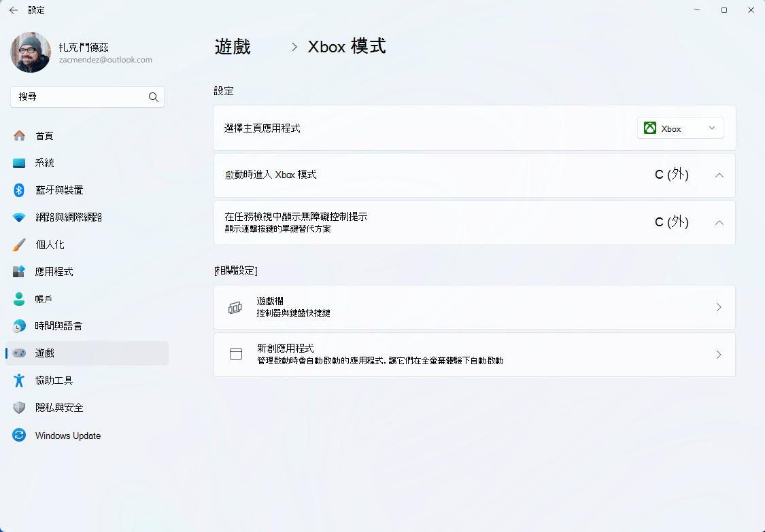Click the 扎克門德茲 account name

pyautogui.click(x=84, y=48)
